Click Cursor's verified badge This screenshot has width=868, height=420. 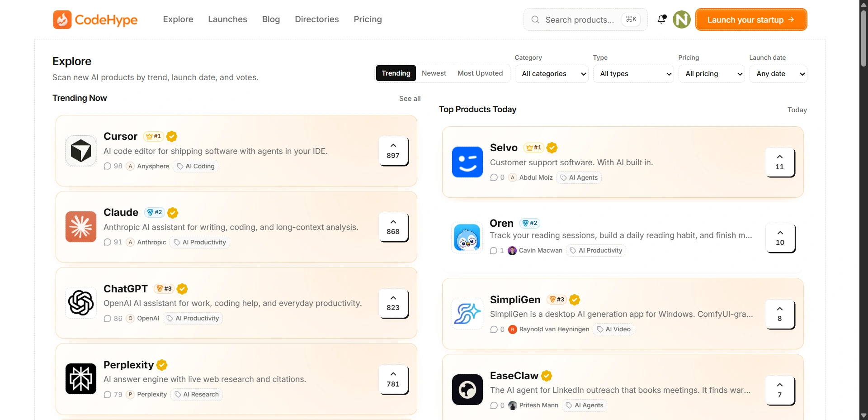172,136
